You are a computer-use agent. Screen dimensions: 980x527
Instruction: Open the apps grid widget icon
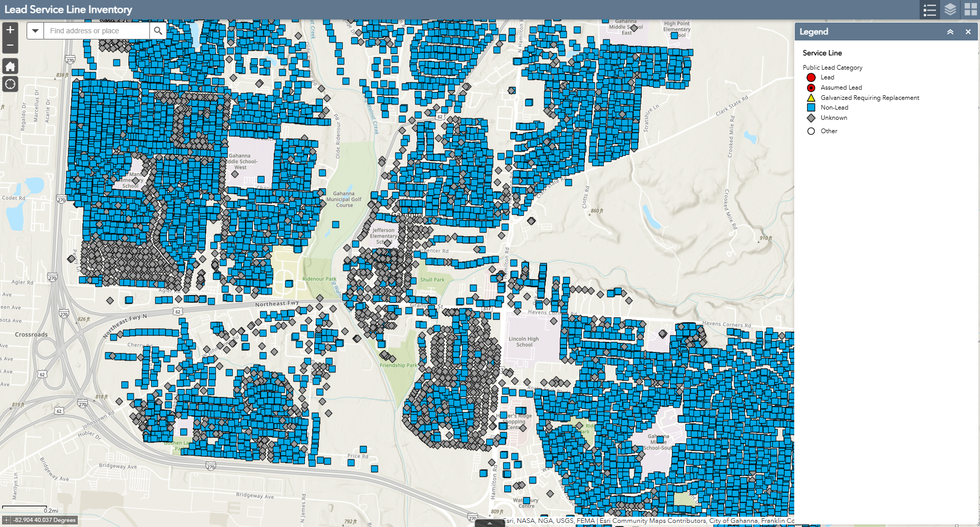click(x=968, y=10)
